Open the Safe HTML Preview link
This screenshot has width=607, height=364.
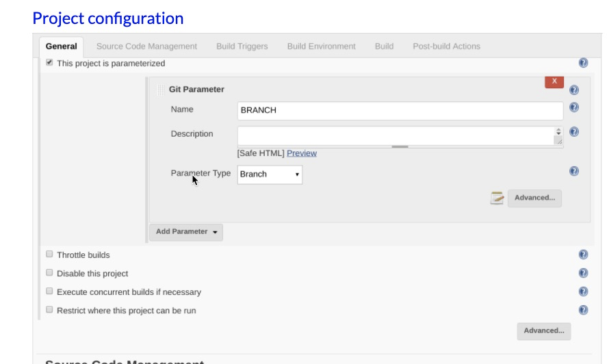[302, 153]
